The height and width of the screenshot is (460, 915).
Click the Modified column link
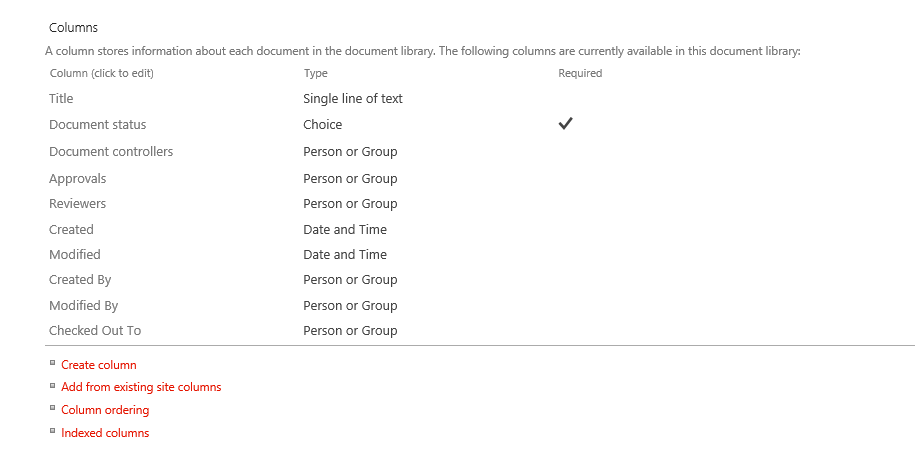75,255
